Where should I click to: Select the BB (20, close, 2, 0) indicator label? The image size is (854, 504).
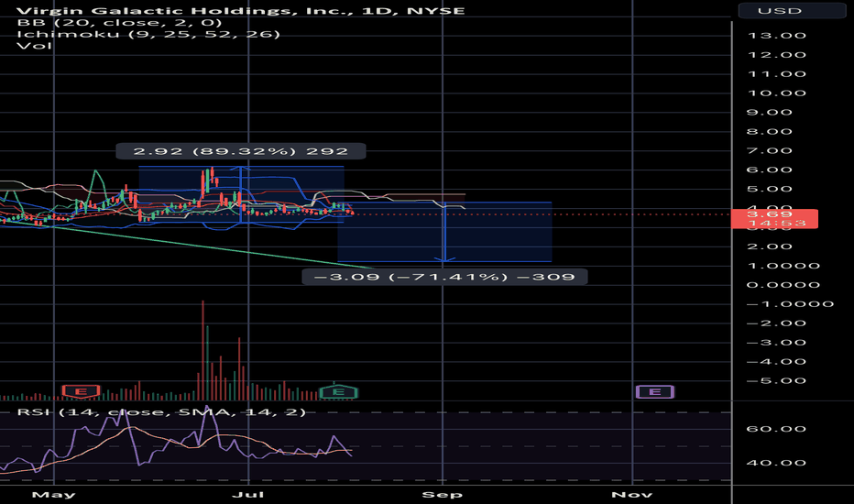point(120,22)
